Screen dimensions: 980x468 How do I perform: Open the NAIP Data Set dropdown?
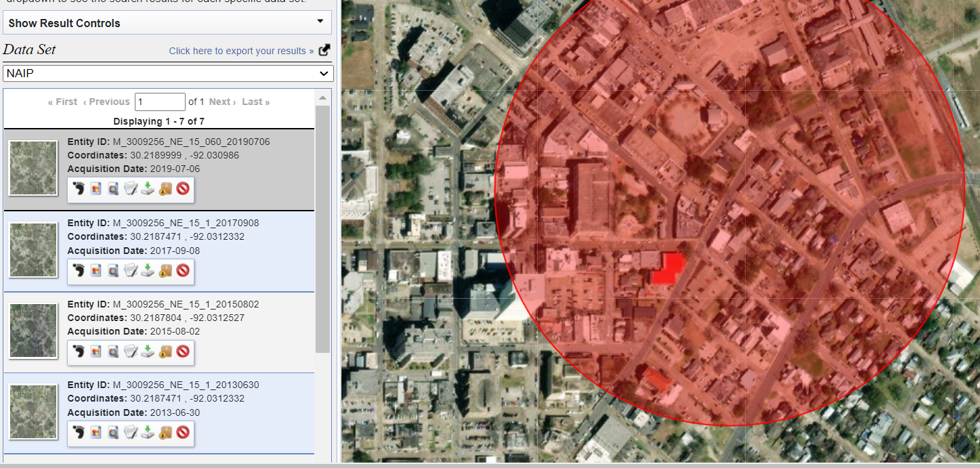(167, 73)
